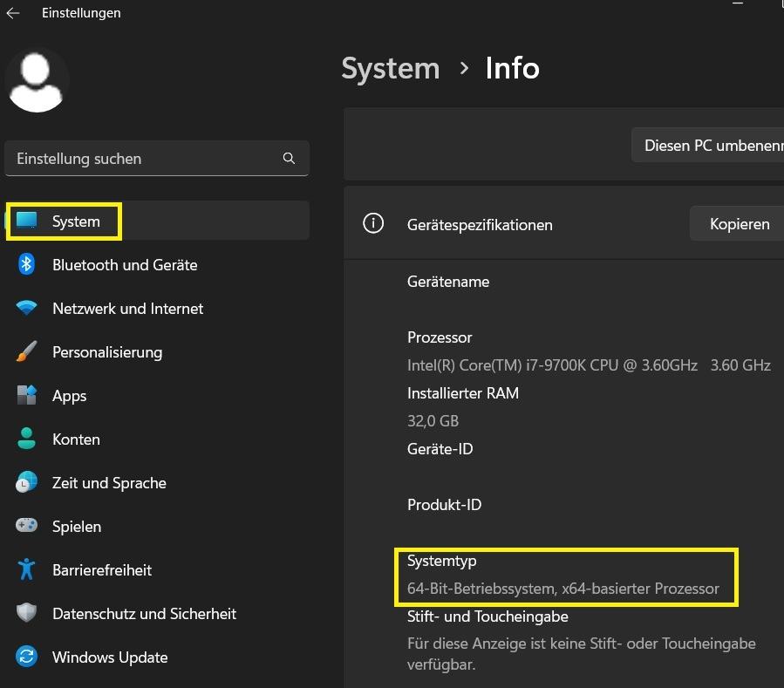Viewport: 784px width, 688px height.
Task: Click the Bluetooth icon
Action: 26,264
